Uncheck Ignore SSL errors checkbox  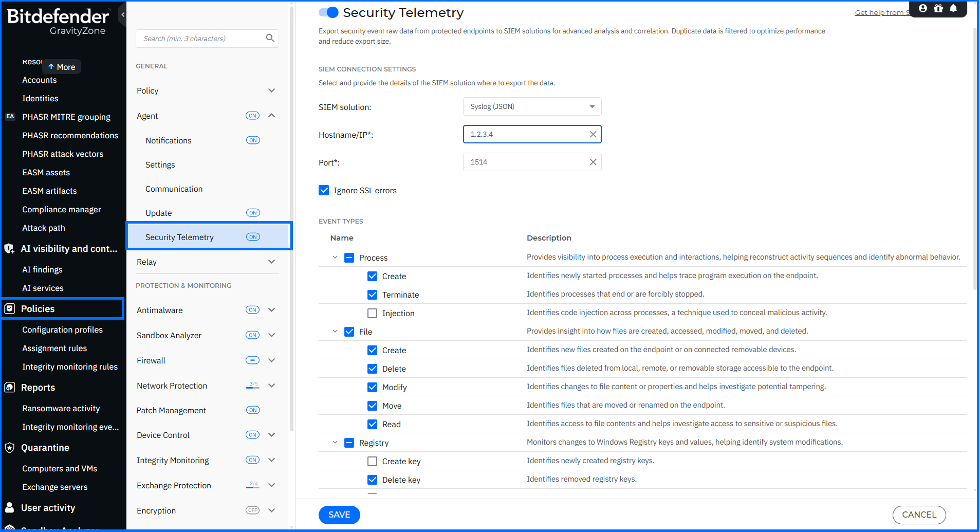pyautogui.click(x=324, y=190)
